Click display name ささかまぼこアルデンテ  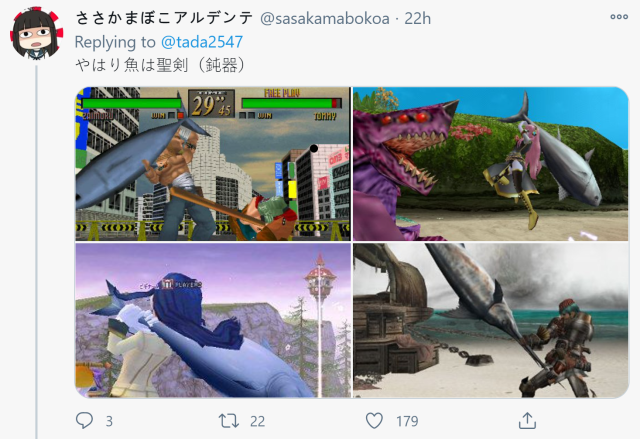pyautogui.click(x=164, y=18)
